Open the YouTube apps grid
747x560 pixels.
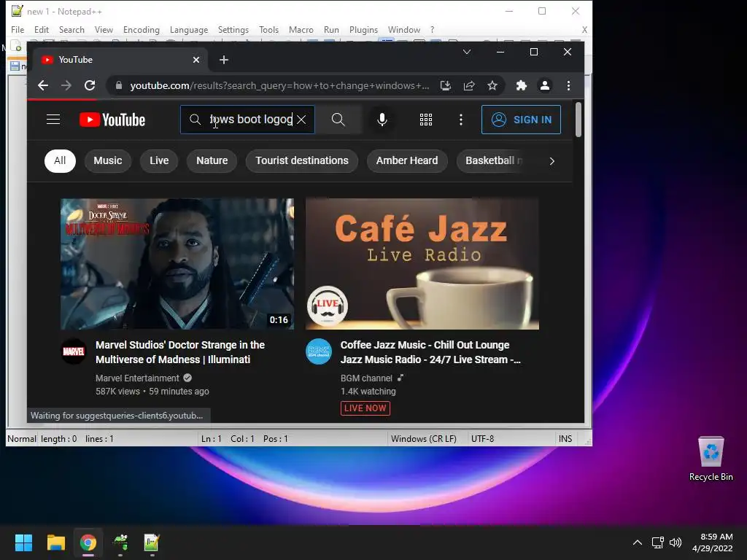[x=426, y=120]
